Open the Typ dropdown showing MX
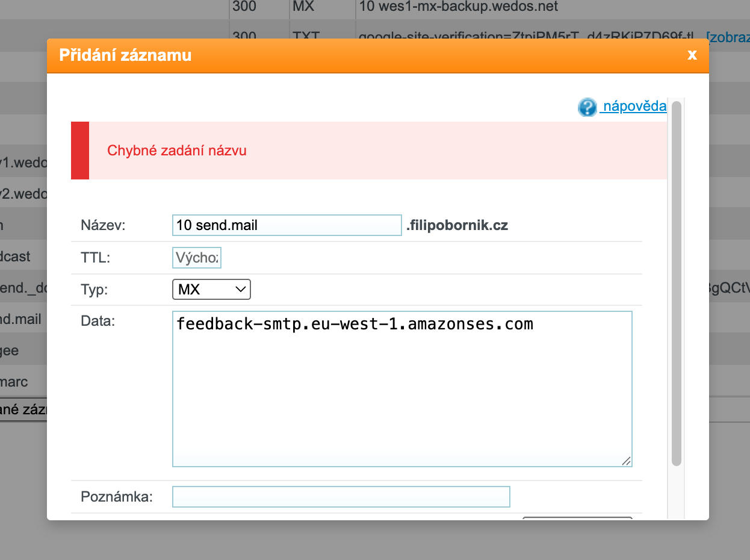Image resolution: width=750 pixels, height=560 pixels. pyautogui.click(x=211, y=290)
